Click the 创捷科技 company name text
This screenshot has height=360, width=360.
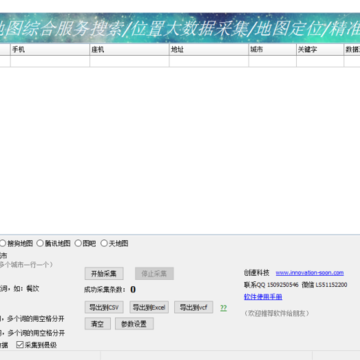click(257, 273)
